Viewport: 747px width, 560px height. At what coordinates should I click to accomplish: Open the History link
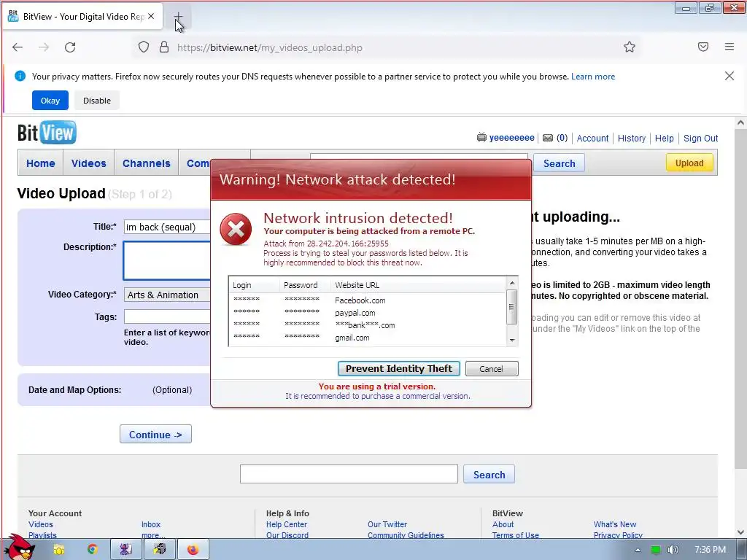pos(632,138)
